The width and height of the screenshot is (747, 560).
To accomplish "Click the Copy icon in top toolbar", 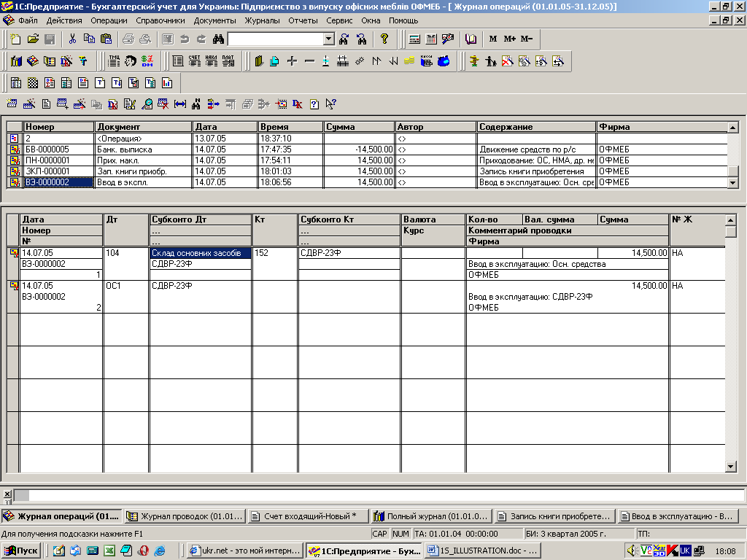I will coord(89,39).
